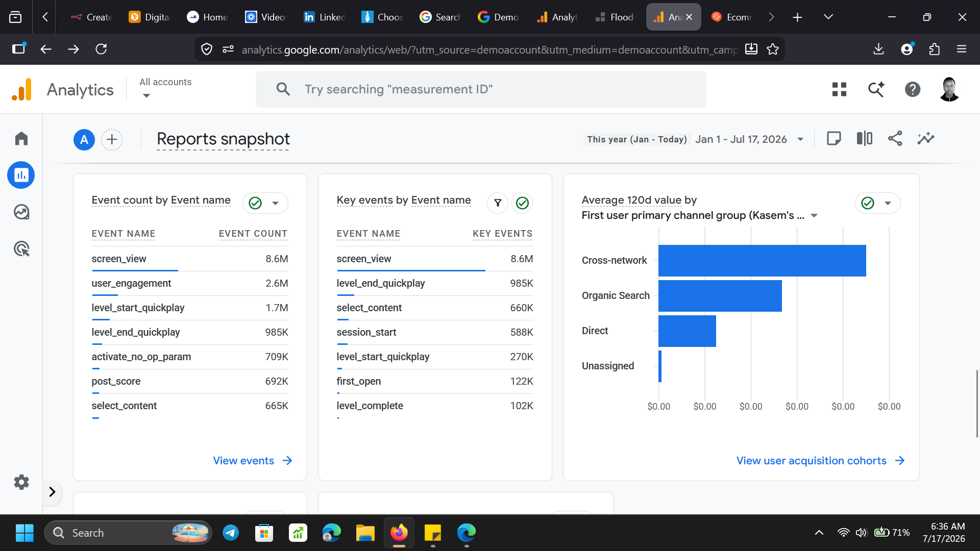The width and height of the screenshot is (980, 551).
Task: Click the Direct bar in chart
Action: (x=687, y=331)
